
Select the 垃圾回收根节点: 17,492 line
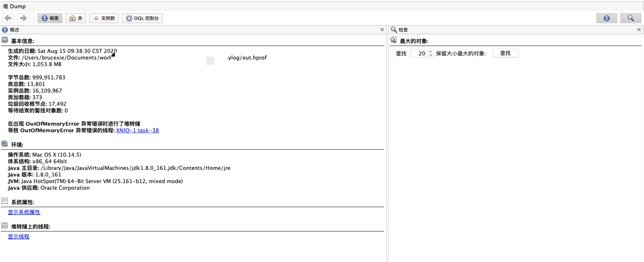[37, 104]
